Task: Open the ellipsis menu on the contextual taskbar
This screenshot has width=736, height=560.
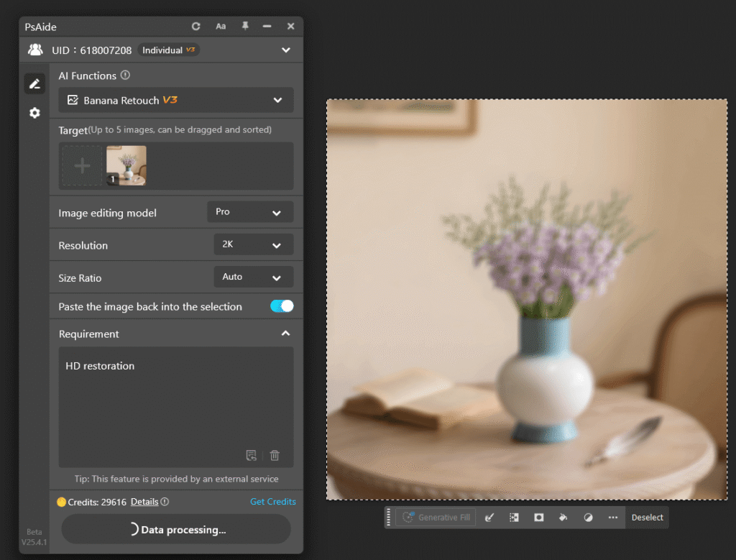Action: [x=612, y=517]
